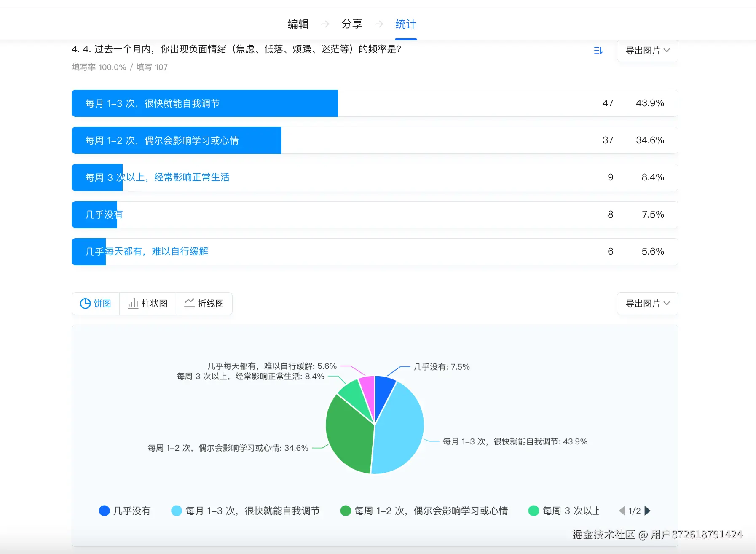Click the 几乎每天都有，难以自行缓解 result row
Screen dimensions: 756x554
(375, 252)
